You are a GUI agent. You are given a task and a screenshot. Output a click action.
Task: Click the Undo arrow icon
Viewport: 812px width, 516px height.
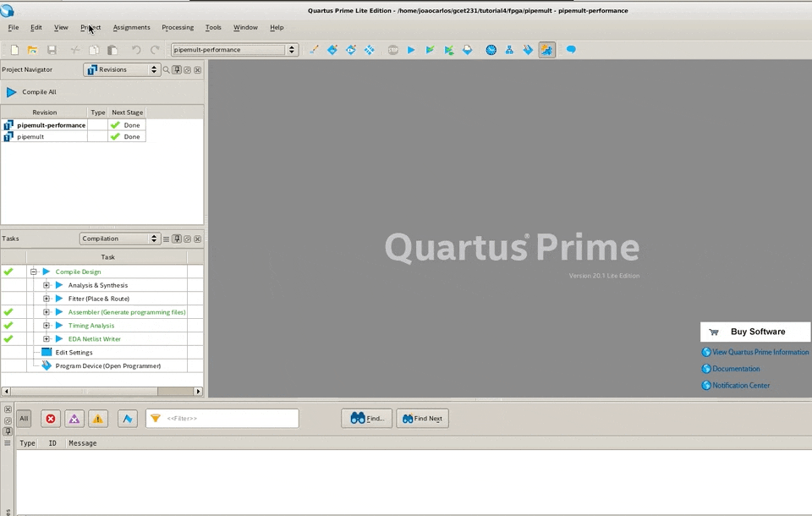pos(135,50)
